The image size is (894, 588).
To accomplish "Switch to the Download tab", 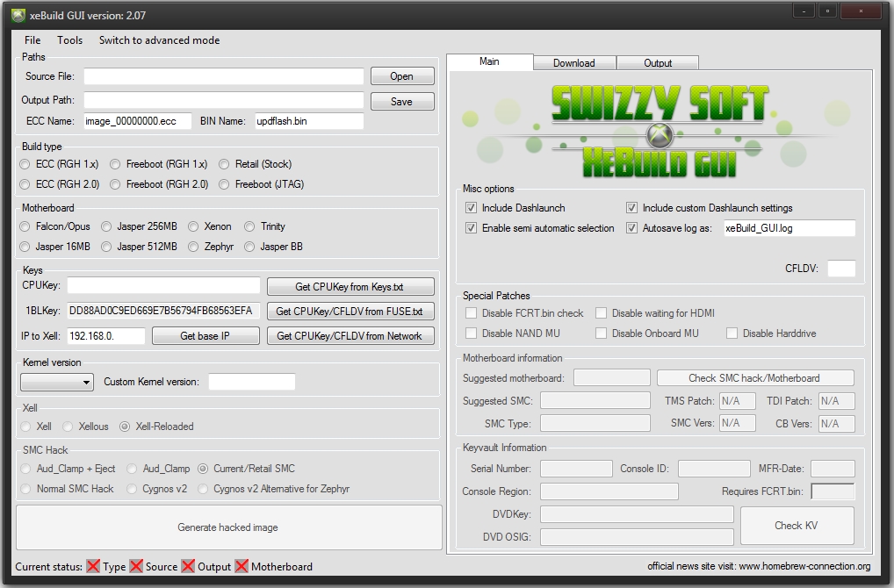I will [x=574, y=63].
